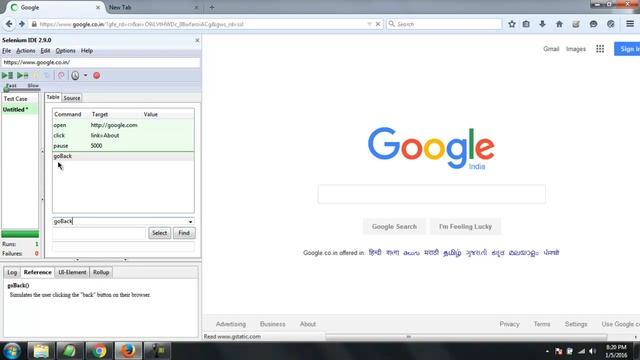Open the Command combo box dropdown arrow
The width and height of the screenshot is (640, 360).
(x=191, y=221)
